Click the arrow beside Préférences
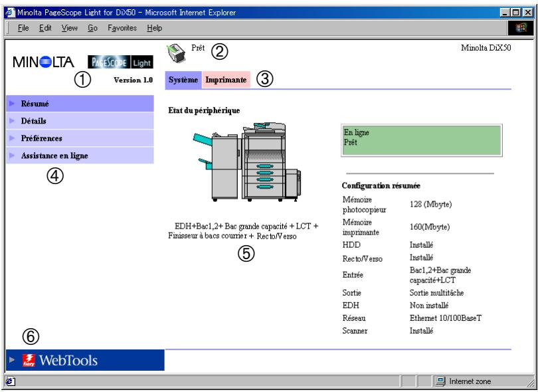This screenshot has height=392, width=538. [12, 138]
